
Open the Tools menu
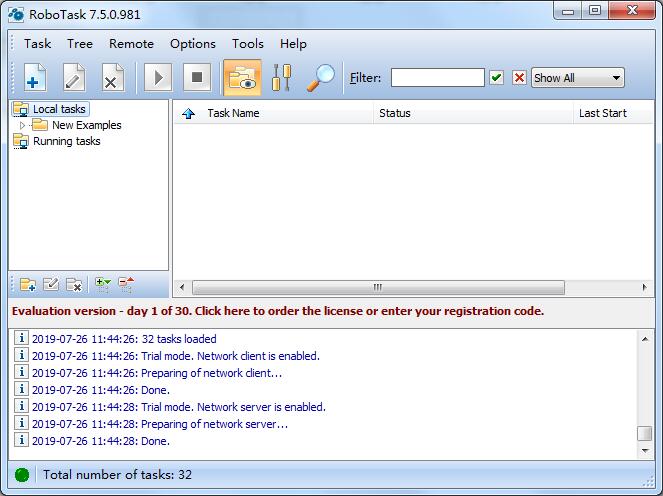pos(248,44)
